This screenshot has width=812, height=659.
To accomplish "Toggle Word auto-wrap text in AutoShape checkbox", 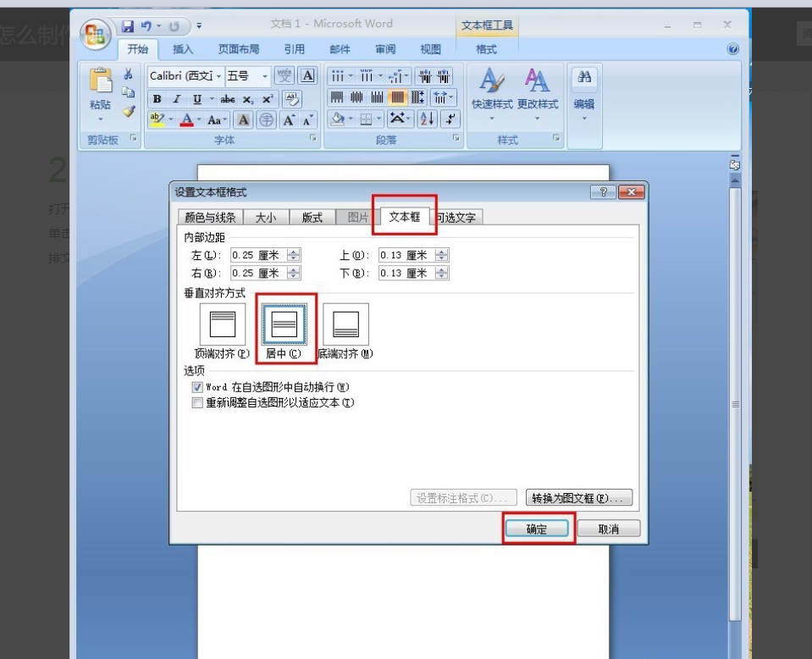I will pyautogui.click(x=197, y=387).
